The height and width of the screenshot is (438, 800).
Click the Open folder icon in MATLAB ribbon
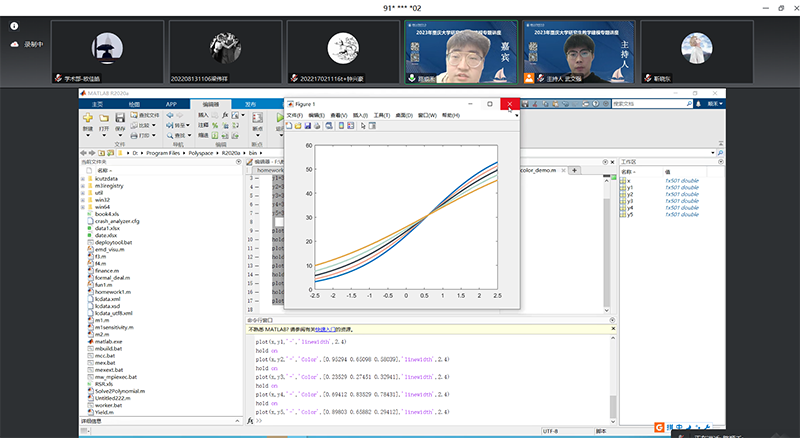point(104,118)
